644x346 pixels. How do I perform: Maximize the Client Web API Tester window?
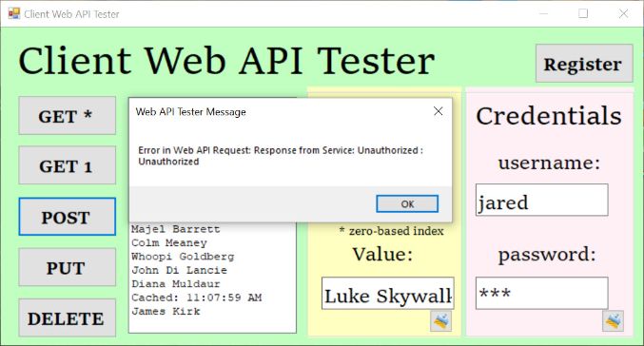(x=583, y=13)
